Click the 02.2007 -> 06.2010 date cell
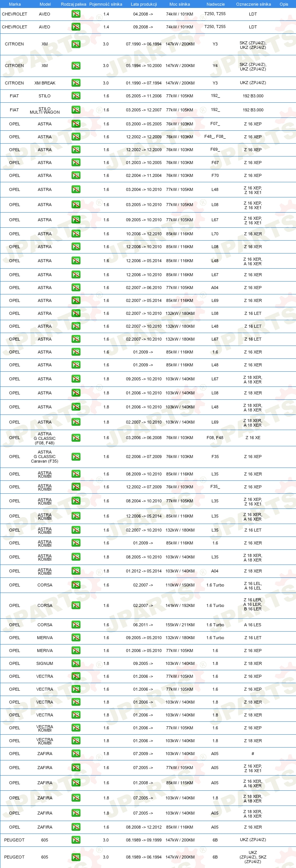The height and width of the screenshot is (868, 296). click(144, 288)
